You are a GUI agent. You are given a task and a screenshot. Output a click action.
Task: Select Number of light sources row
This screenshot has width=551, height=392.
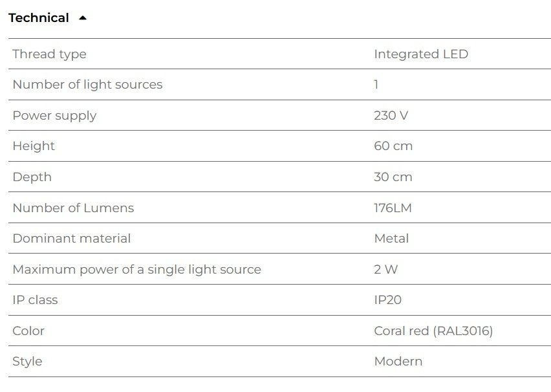pyautogui.click(x=280, y=85)
